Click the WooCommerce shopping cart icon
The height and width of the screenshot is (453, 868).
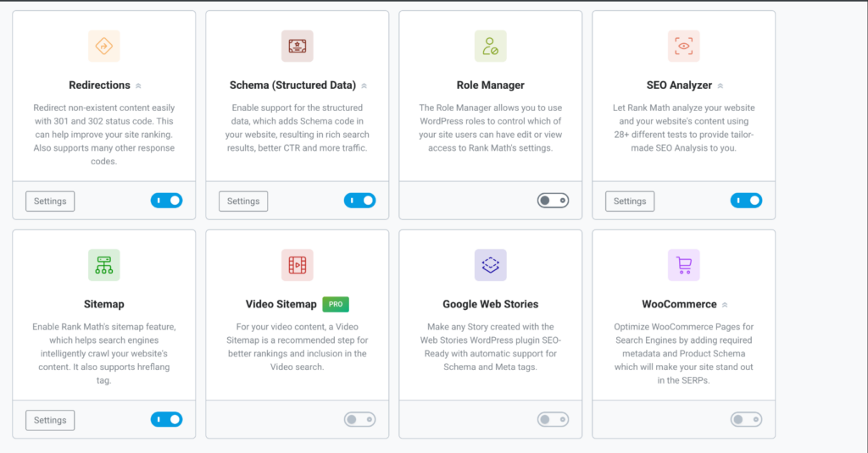(684, 265)
